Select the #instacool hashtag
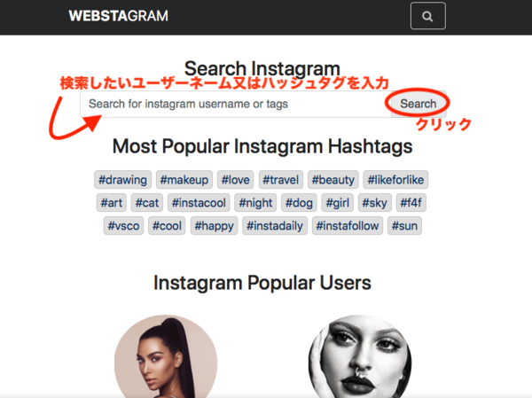The height and width of the screenshot is (398, 532). pos(199,203)
